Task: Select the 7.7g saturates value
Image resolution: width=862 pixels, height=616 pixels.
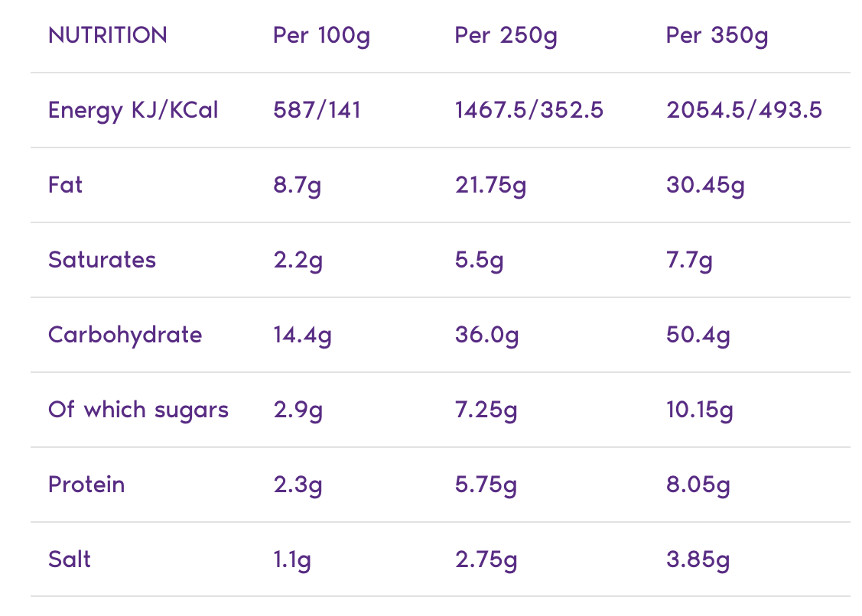Action: [689, 260]
